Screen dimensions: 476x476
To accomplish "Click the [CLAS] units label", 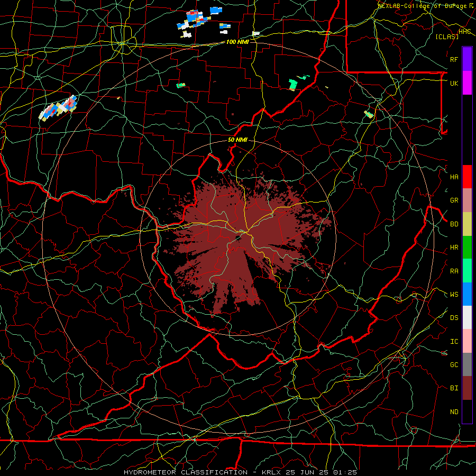I will [x=447, y=36].
